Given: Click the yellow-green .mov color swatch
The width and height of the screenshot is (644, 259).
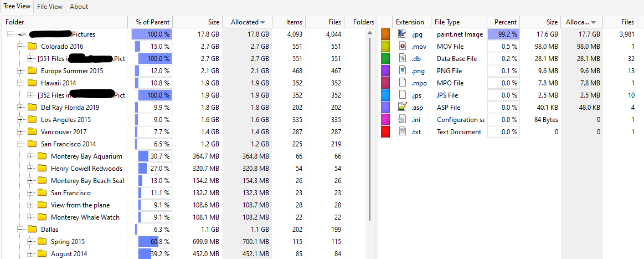Looking at the screenshot, I should click(x=385, y=47).
